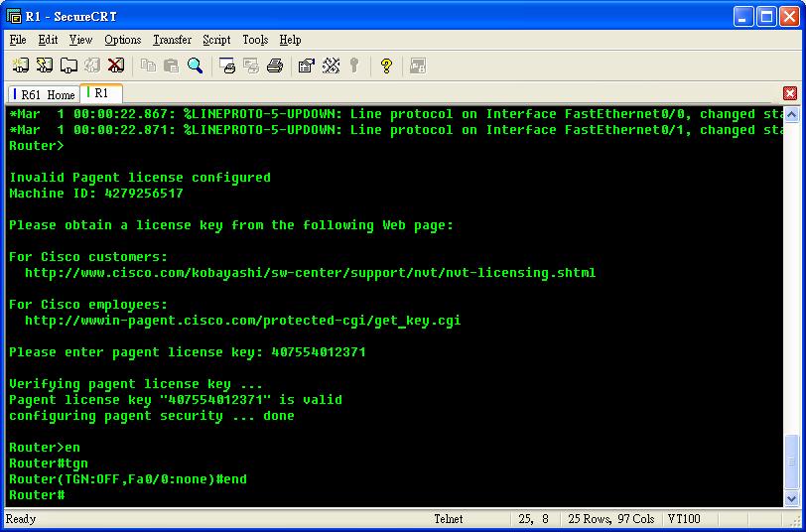
Task: Click the Connect toolbar icon
Action: [x=20, y=66]
